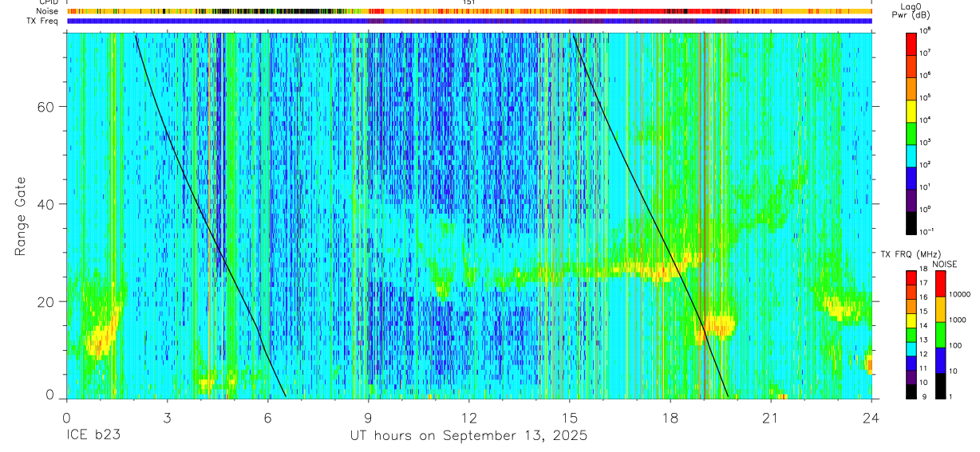980x452 pixels.
Task: Click the black terminator curve near hour 3
Action: (167, 133)
